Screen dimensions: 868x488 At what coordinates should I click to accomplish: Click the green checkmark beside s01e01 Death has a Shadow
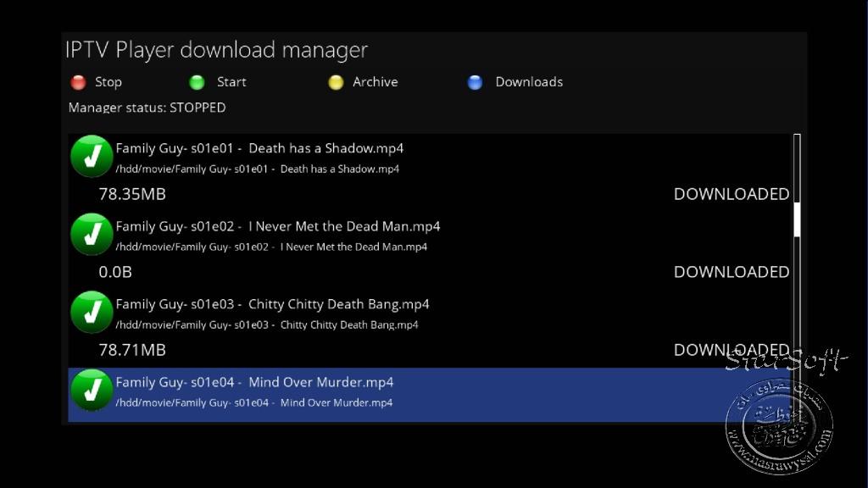(x=92, y=157)
